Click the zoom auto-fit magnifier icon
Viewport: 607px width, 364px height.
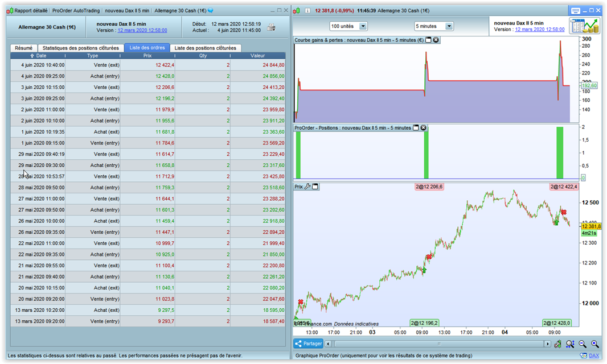(x=570, y=344)
